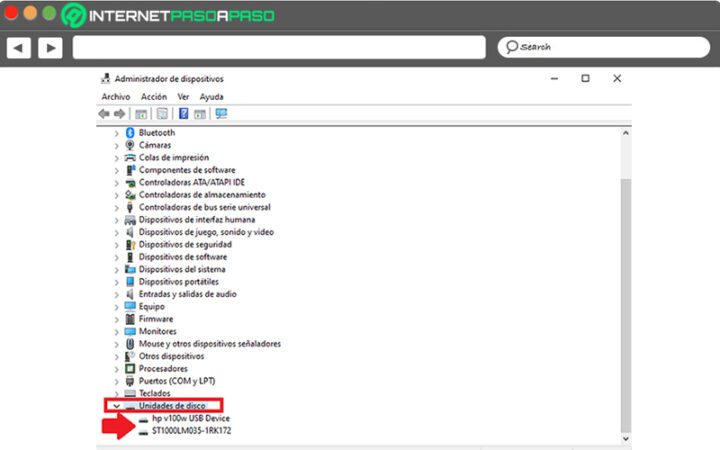Collapse the Unidades de disco node
Viewport: 720px width, 450px height.
tap(117, 406)
